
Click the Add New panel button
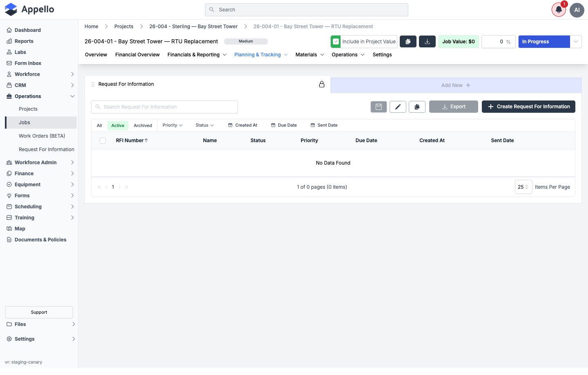(x=456, y=85)
